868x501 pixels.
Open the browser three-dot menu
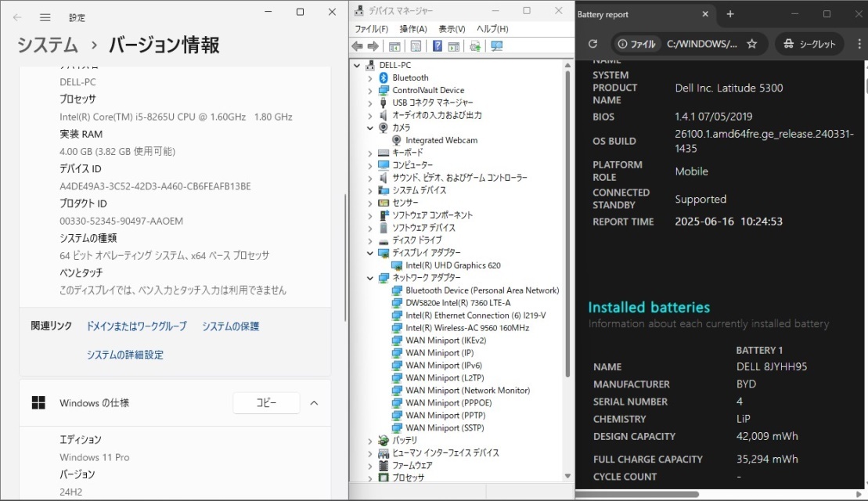click(859, 44)
